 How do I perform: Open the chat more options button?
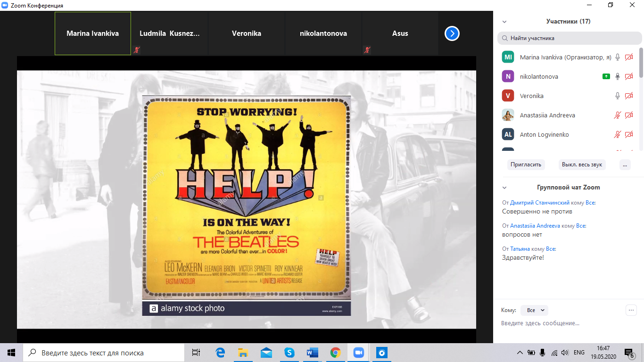(631, 310)
